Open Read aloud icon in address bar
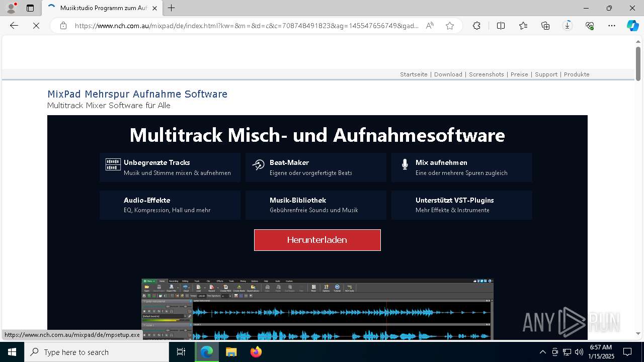 (x=430, y=26)
